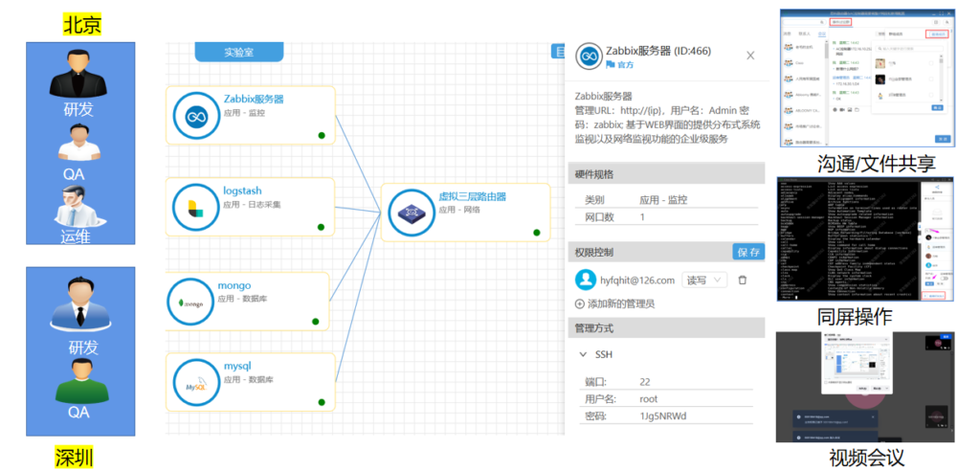Click the mysql node title
This screenshot has width=980, height=471.
237,366
